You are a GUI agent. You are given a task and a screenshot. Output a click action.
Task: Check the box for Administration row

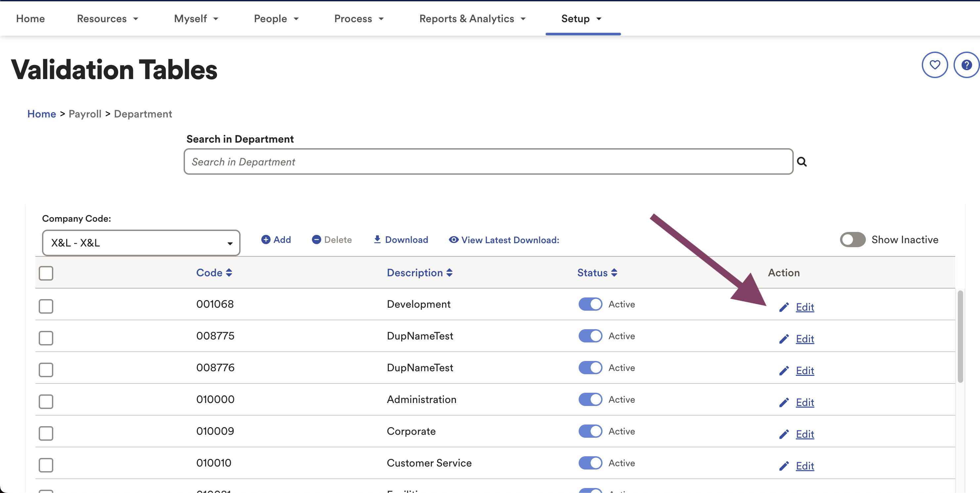46,401
